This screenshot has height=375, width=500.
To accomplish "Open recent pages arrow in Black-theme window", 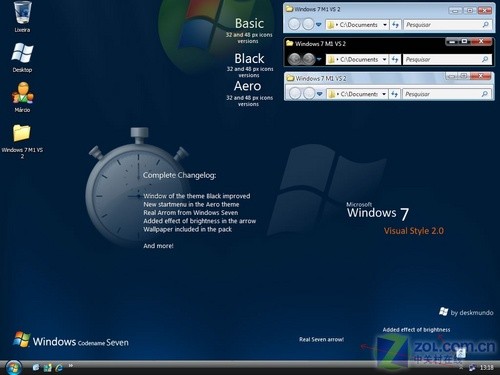I will click(x=319, y=59).
